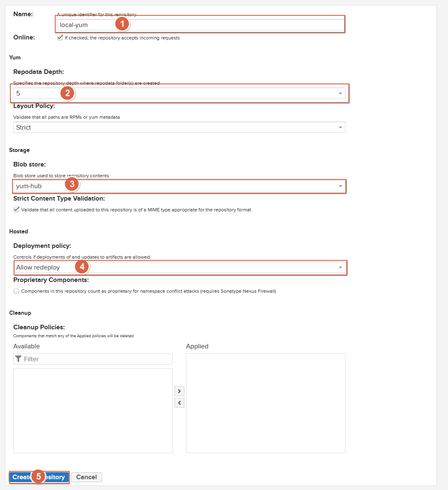Expand the Deployment policy dropdown arrow
The width and height of the screenshot is (448, 490).
tap(340, 267)
